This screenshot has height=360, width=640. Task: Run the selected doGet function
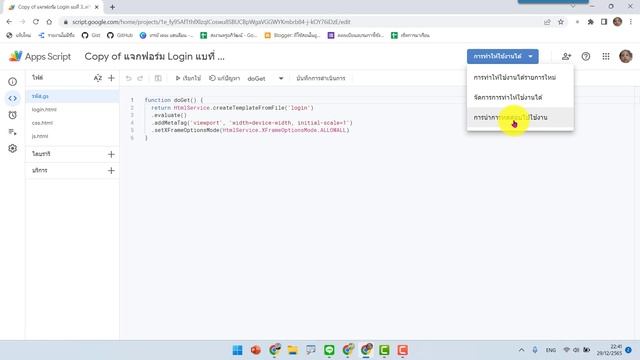[188, 78]
